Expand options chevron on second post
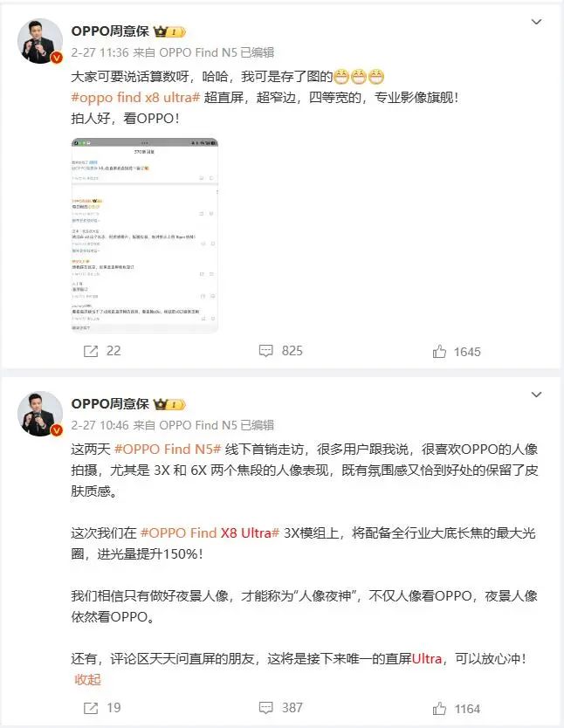The height and width of the screenshot is (728, 564). click(x=537, y=395)
